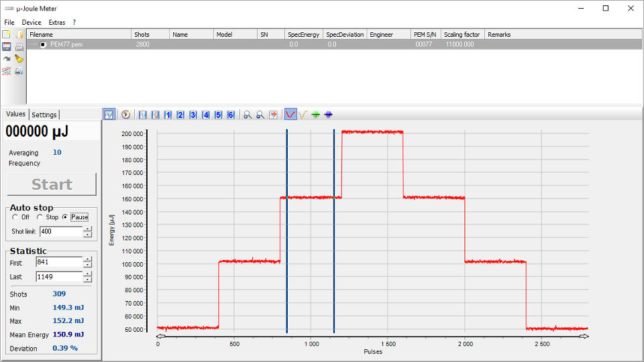Open the Device menu
Viewport: 644px width, 362px height.
[31, 22]
